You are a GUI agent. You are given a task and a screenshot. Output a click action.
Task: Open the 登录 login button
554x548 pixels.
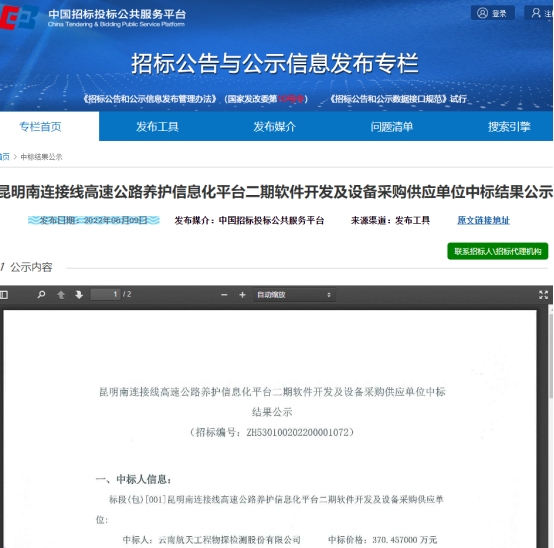493,13
